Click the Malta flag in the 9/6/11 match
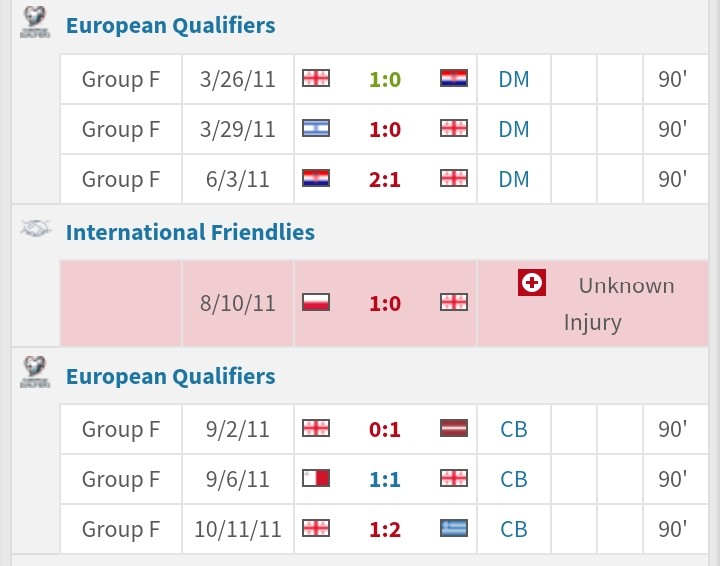This screenshot has width=720, height=566. [316, 478]
